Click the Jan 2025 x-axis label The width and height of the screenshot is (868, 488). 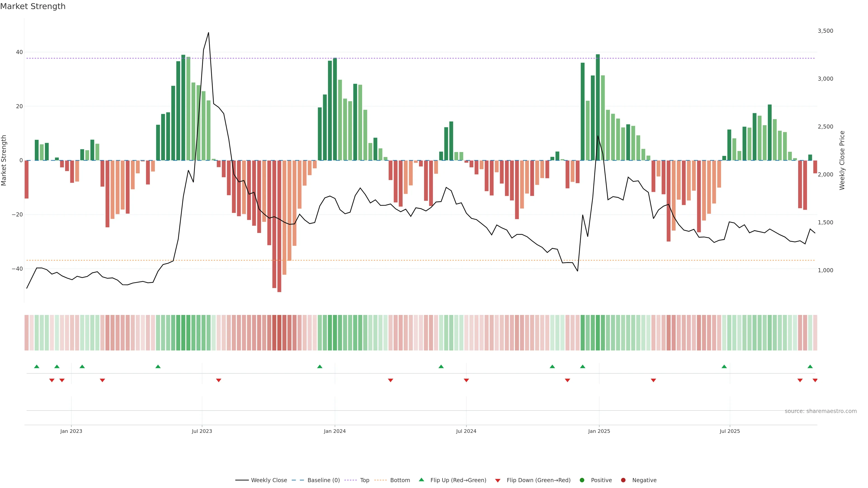point(599,431)
